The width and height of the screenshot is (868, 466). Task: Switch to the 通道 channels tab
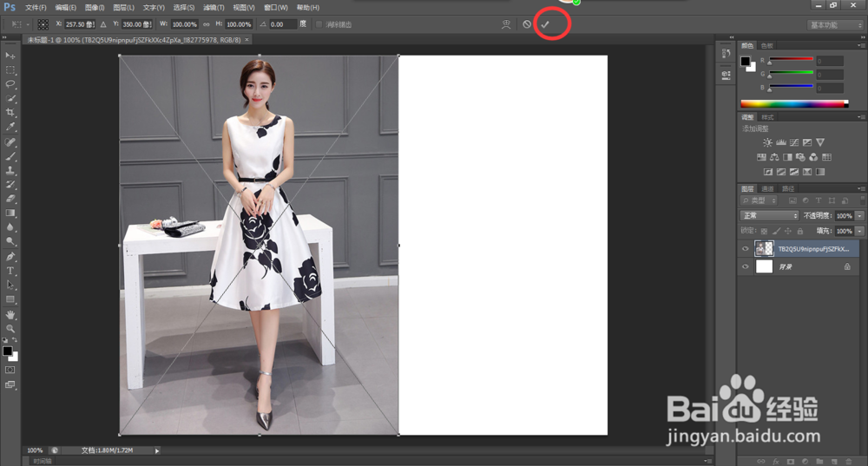pos(768,188)
